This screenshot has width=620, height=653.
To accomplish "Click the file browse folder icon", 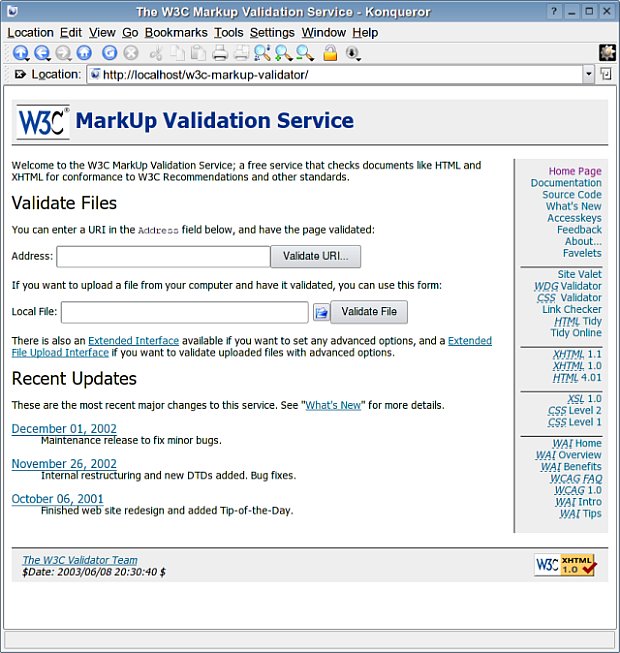I will pos(321,312).
